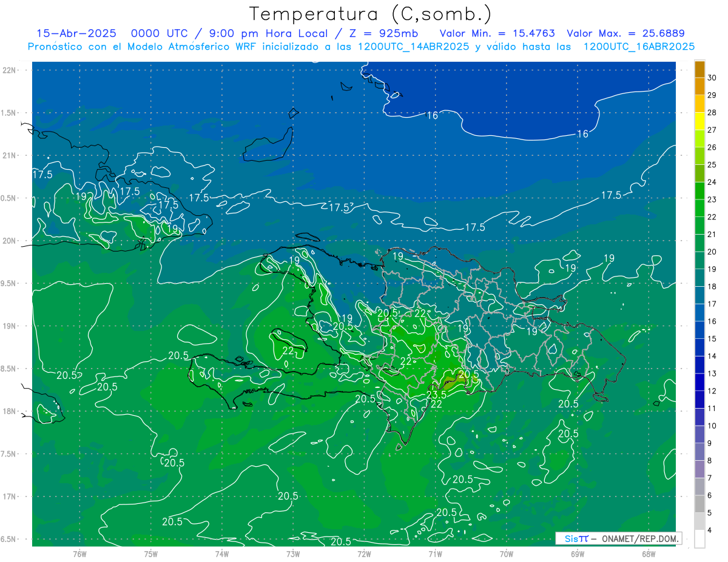Image resolution: width=728 pixels, height=562 pixels.
Task: Click the lime colorbar swatch between 26 and 27
Action: coord(700,139)
